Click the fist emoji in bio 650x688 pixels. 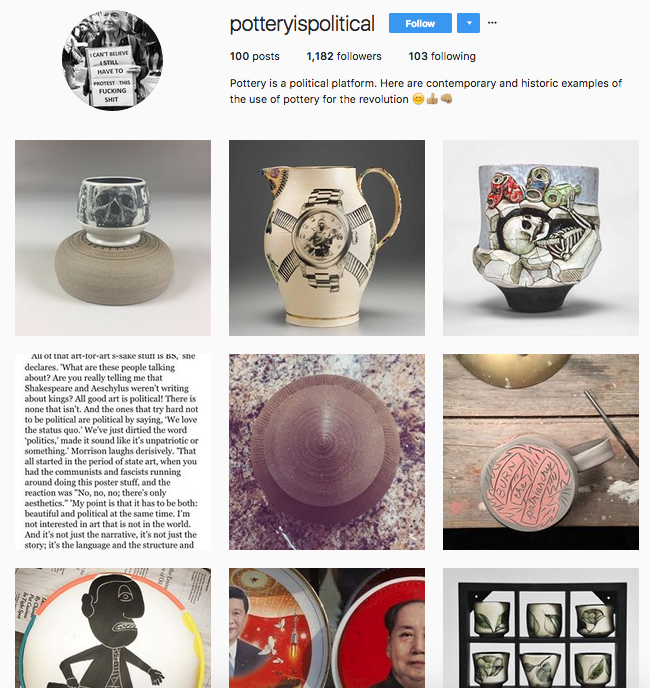pyautogui.click(x=446, y=99)
